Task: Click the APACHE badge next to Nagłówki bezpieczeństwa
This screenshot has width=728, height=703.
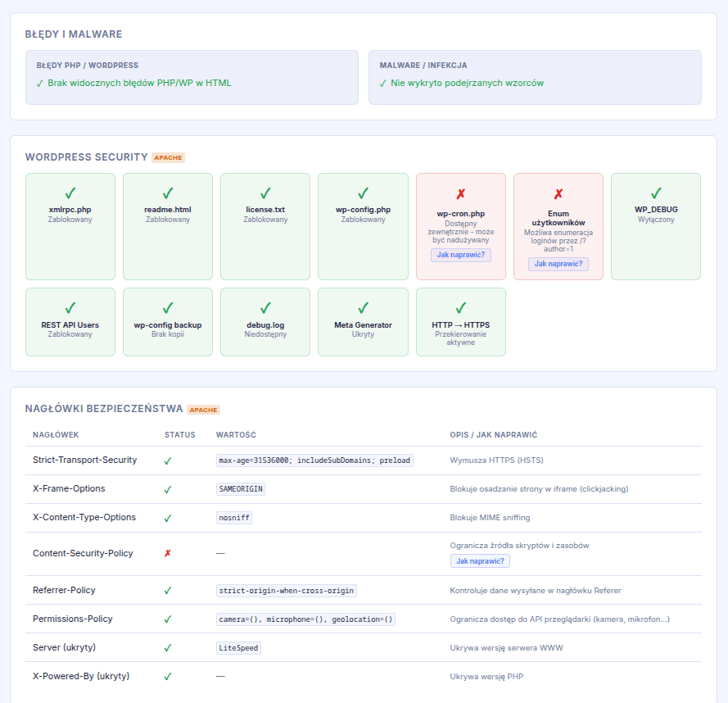Action: [203, 410]
